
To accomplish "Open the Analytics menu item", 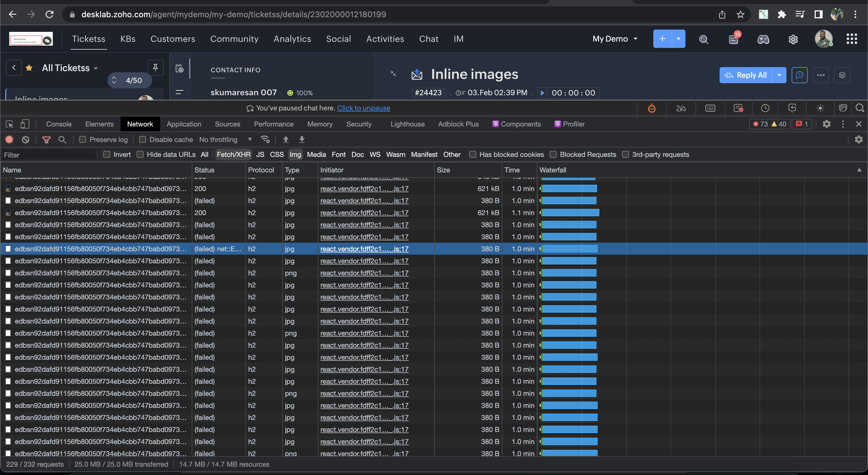I will click(292, 39).
